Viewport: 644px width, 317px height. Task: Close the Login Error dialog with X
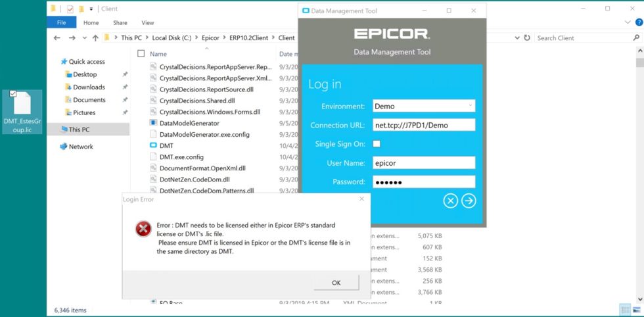click(361, 199)
